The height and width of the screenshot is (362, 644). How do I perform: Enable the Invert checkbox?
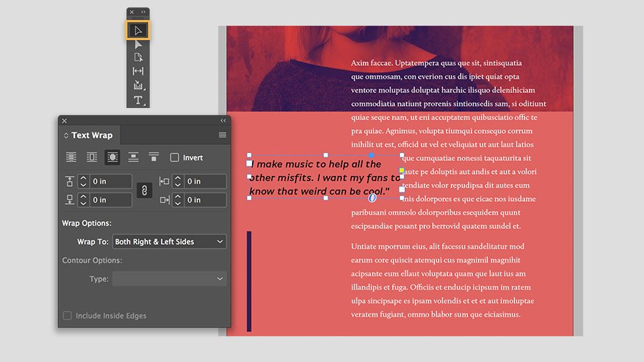coord(175,157)
